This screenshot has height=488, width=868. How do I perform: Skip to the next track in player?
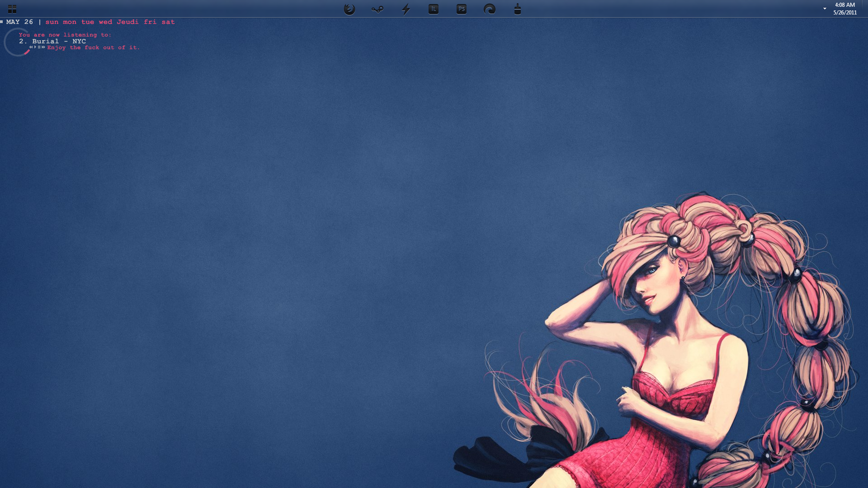click(x=43, y=47)
